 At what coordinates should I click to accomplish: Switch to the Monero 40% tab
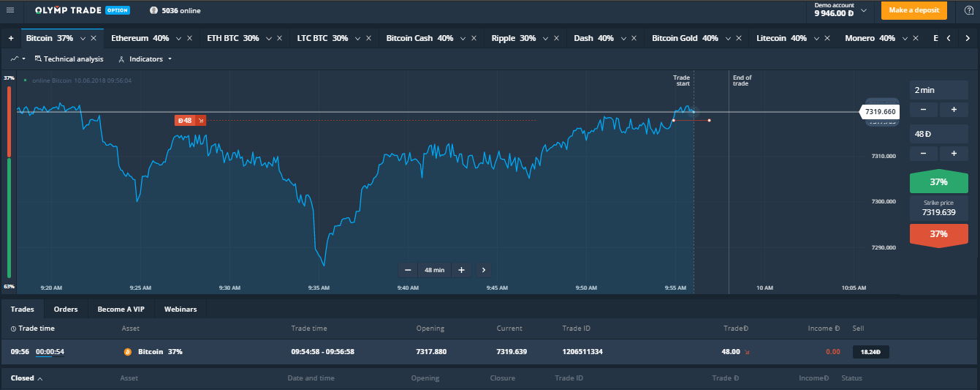[x=870, y=38]
